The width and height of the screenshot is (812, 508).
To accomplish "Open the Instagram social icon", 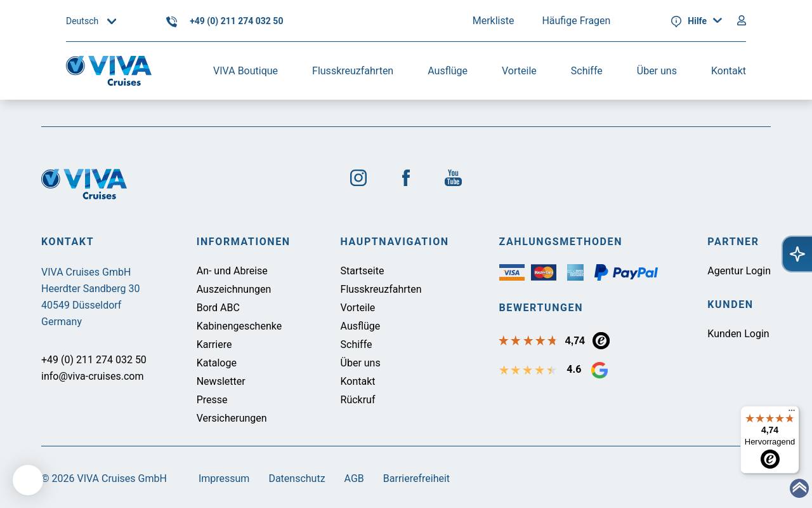I will pos(358,178).
